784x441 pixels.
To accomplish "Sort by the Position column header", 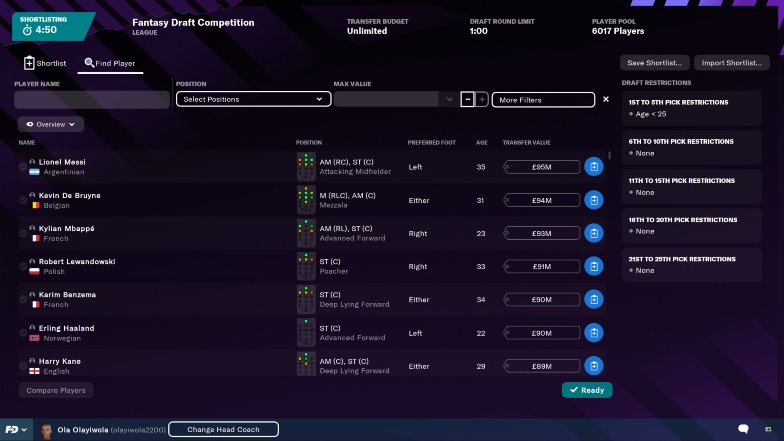I will (x=308, y=142).
